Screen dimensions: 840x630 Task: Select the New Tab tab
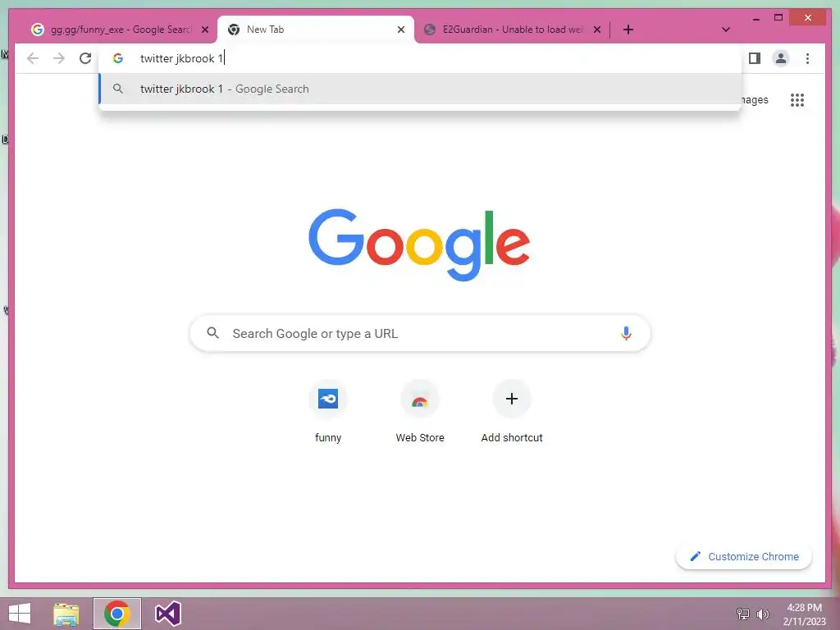316,30
